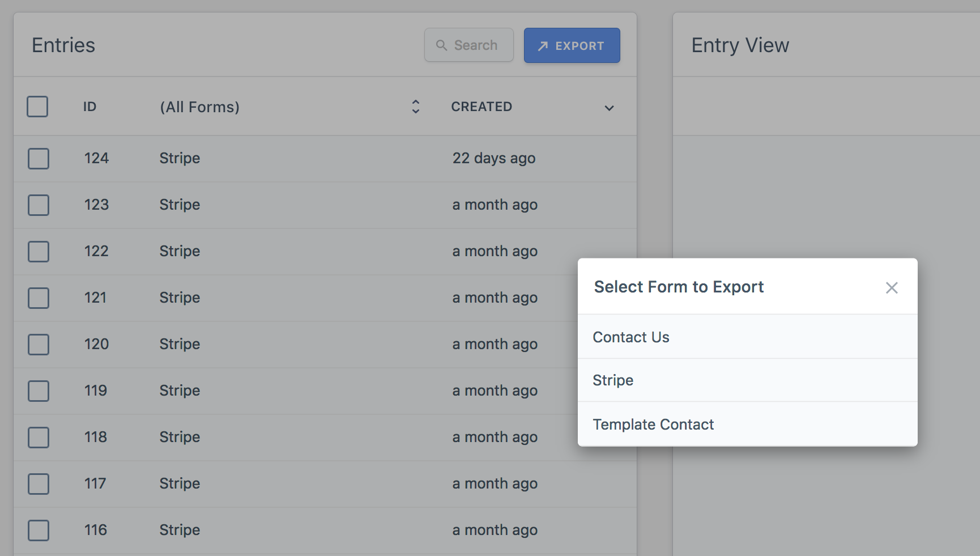The width and height of the screenshot is (980, 556).
Task: Select "Template Contact" in the export dialog
Action: click(653, 424)
